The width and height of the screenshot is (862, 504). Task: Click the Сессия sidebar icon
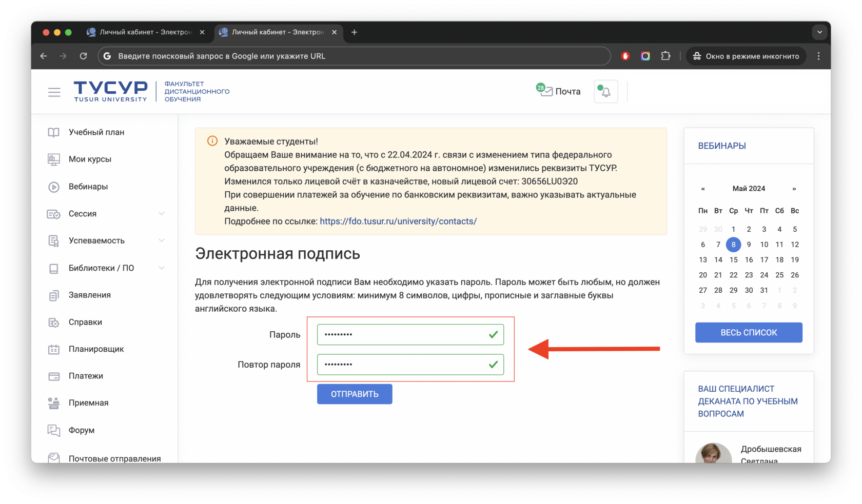click(x=54, y=214)
